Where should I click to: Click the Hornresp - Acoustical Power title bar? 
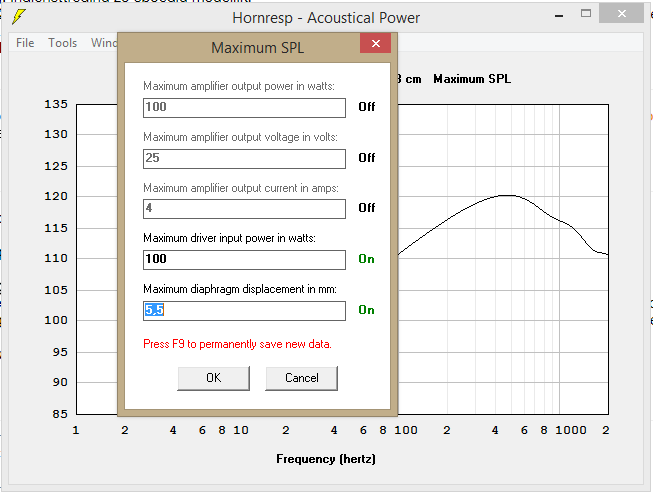click(326, 18)
